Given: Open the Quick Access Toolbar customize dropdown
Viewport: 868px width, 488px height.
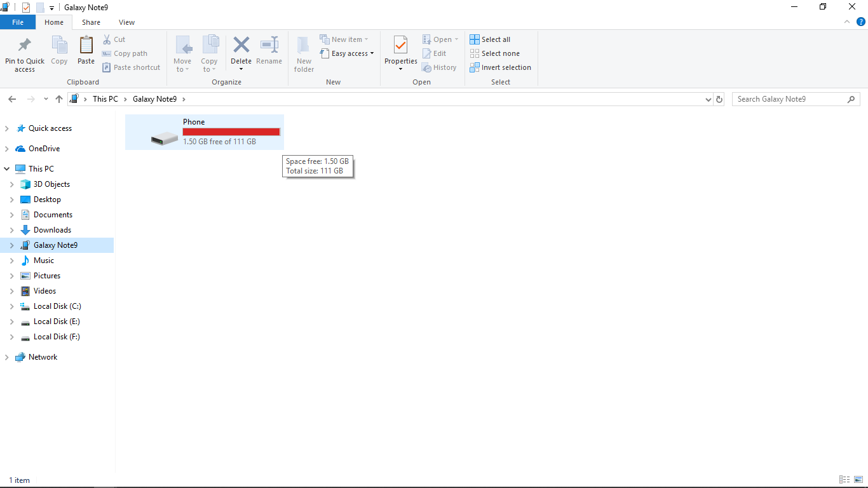Looking at the screenshot, I should tap(51, 8).
